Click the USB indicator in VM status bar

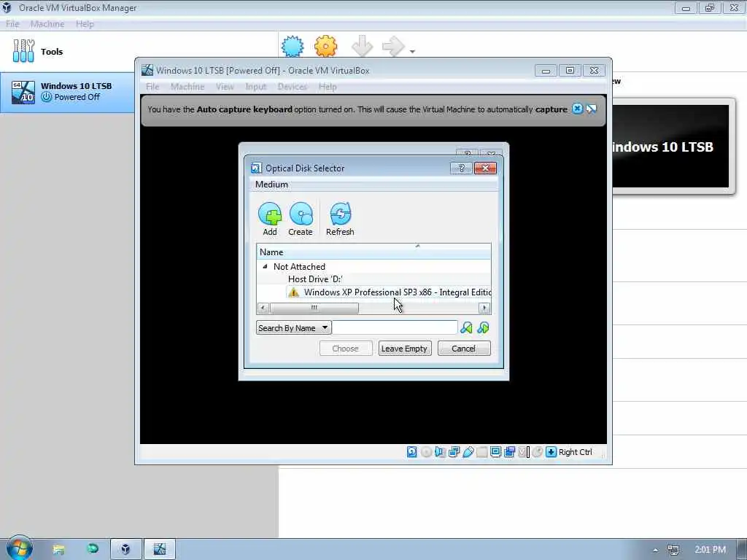468,451
